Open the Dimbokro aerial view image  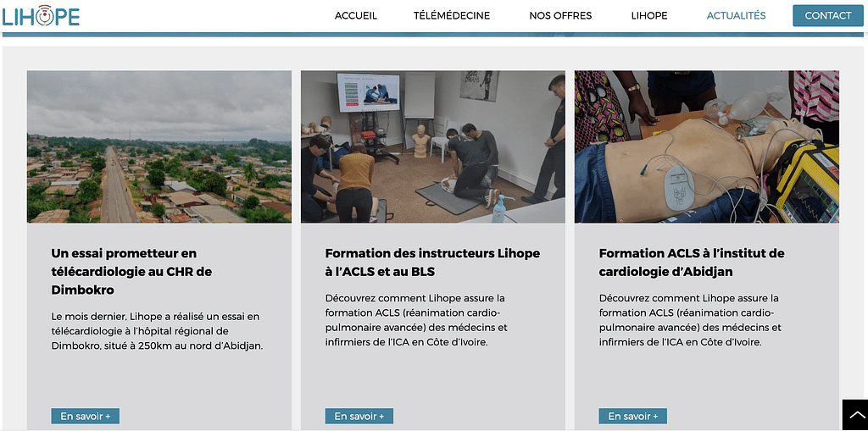coord(159,146)
